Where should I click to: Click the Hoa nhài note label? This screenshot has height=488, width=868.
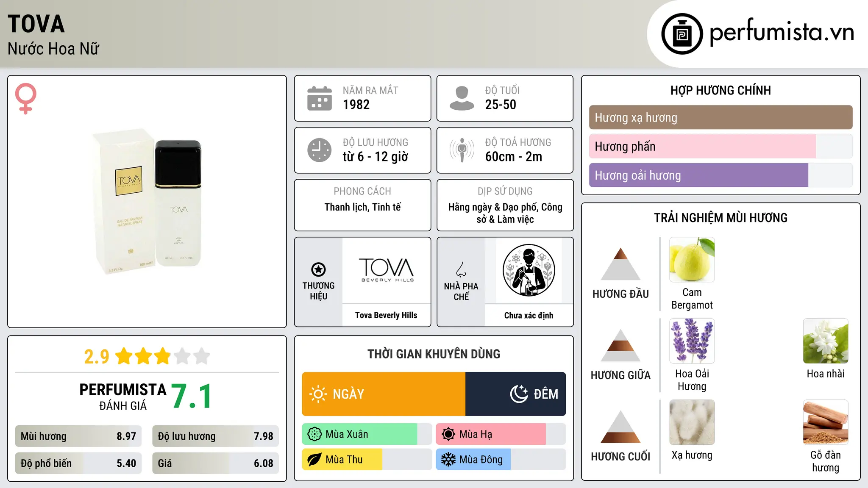click(x=826, y=374)
